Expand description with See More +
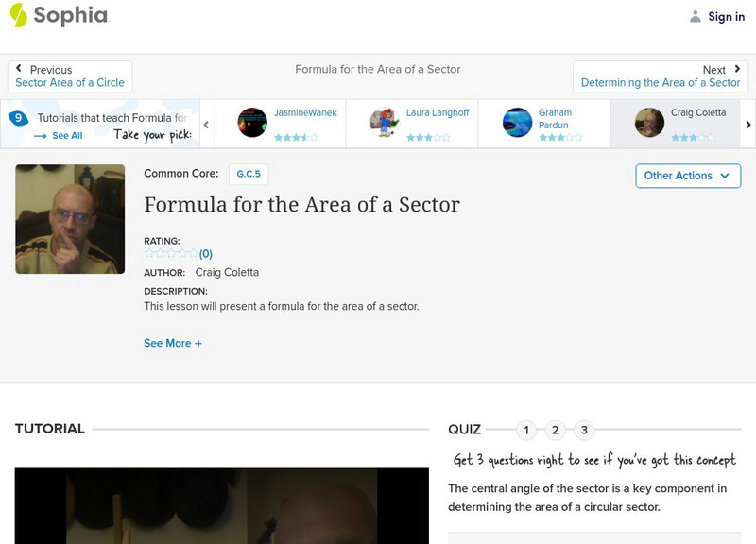This screenshot has width=756, height=544. 173,344
